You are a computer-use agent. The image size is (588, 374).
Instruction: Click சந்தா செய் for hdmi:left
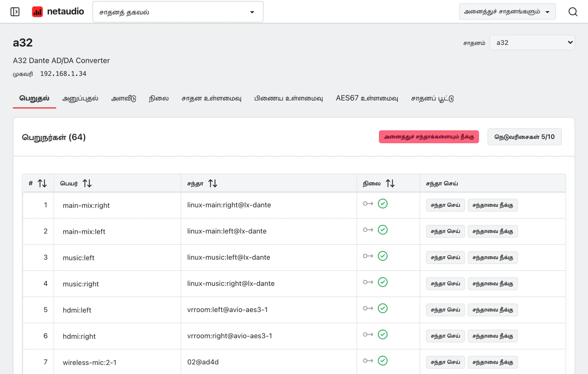[445, 310]
